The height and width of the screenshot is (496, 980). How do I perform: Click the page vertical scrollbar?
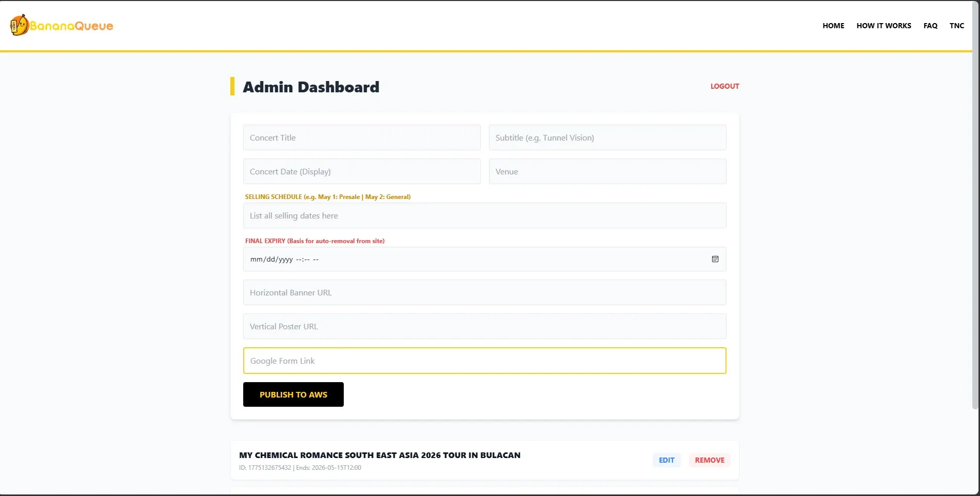pyautogui.click(x=976, y=205)
